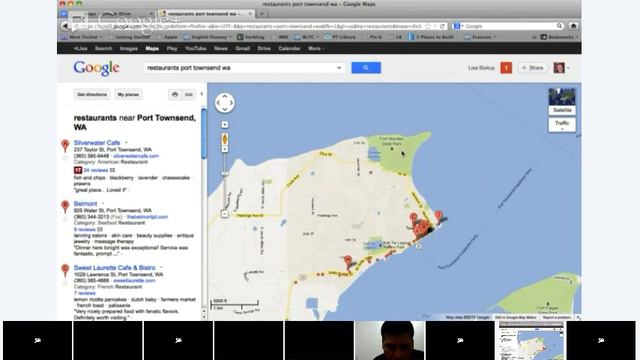Image resolution: width=640 pixels, height=360 pixels.
Task: Switch to the restaurants port townsend tab
Action: [x=206, y=14]
